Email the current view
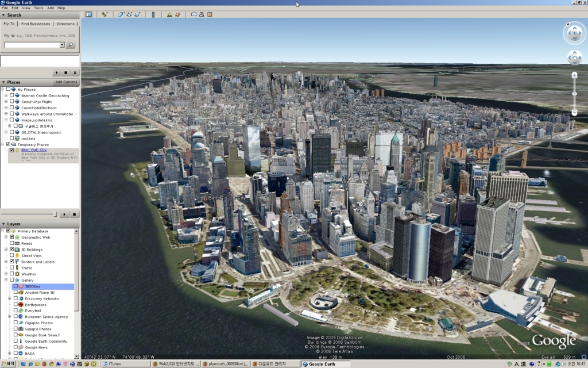This screenshot has height=368, width=588. click(x=194, y=14)
